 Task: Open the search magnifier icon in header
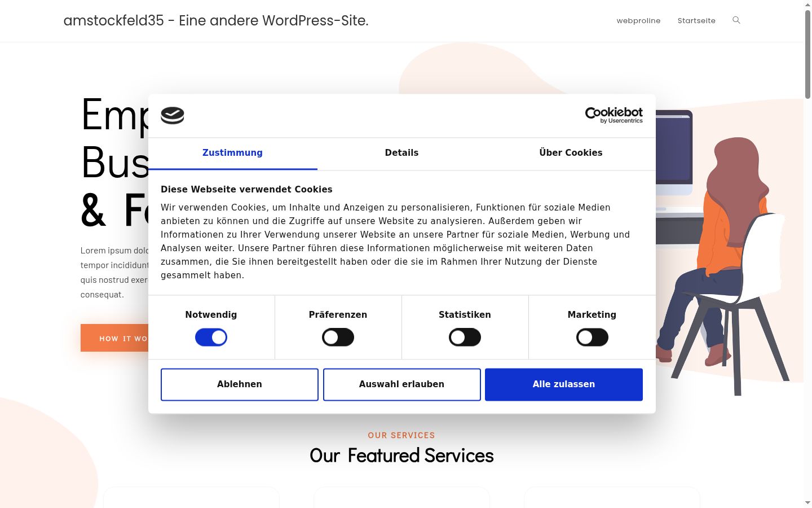click(736, 20)
